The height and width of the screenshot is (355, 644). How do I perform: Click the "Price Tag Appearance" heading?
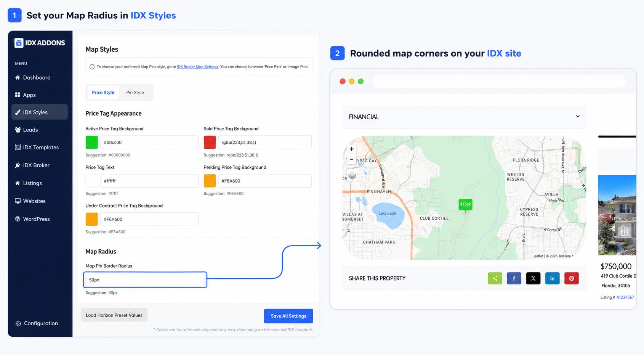pyautogui.click(x=113, y=113)
